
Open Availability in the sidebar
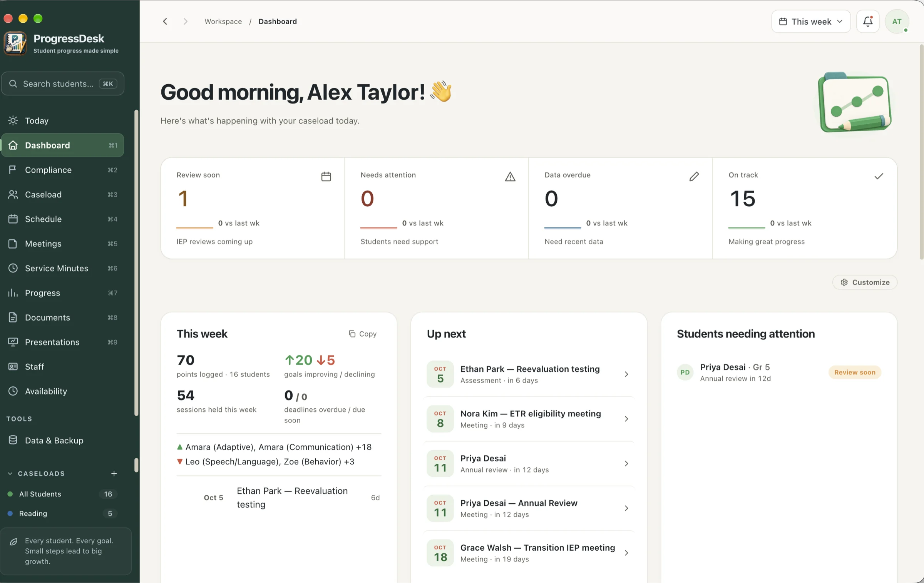pos(63,391)
